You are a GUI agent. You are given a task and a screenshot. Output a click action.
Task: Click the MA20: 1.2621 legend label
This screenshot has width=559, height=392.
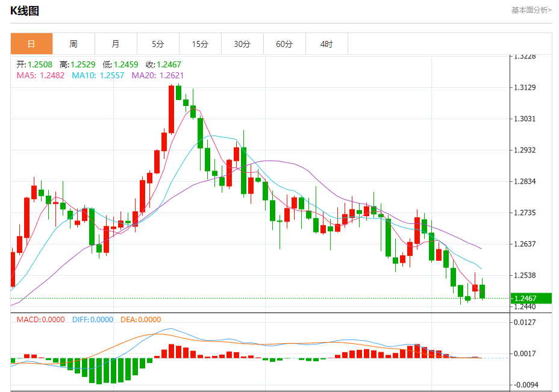[x=158, y=75]
